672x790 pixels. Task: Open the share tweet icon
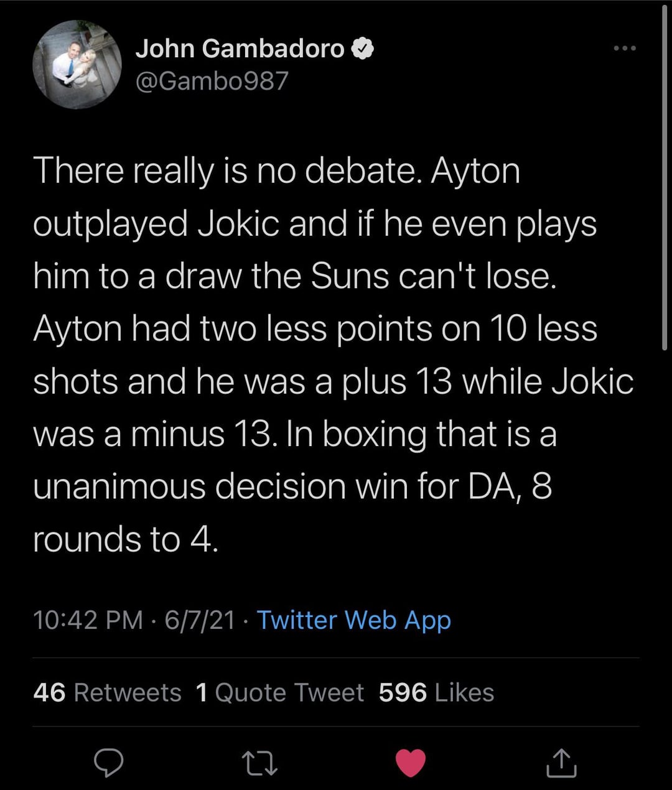pos(561,763)
